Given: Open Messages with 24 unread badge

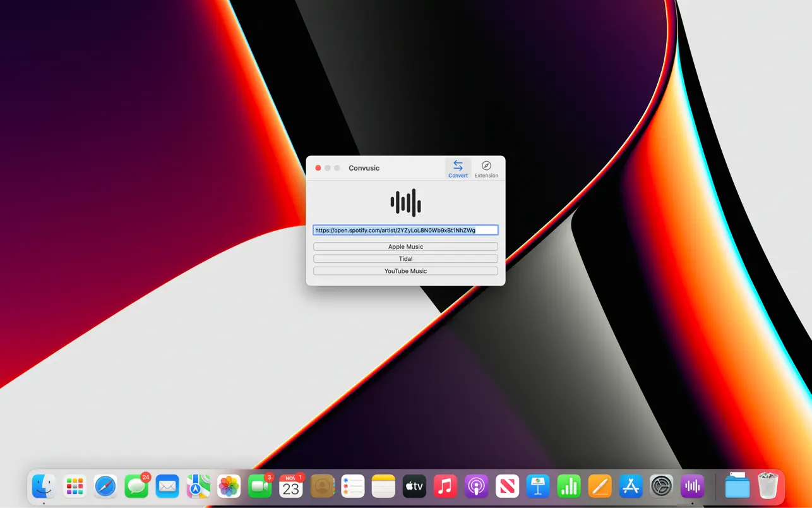Looking at the screenshot, I should click(136, 487).
